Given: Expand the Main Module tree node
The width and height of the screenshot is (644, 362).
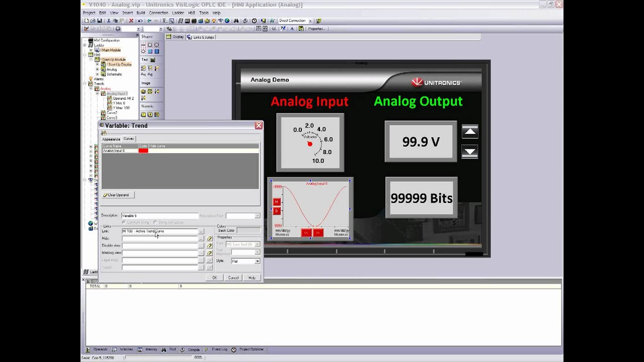Looking at the screenshot, I should 91,50.
